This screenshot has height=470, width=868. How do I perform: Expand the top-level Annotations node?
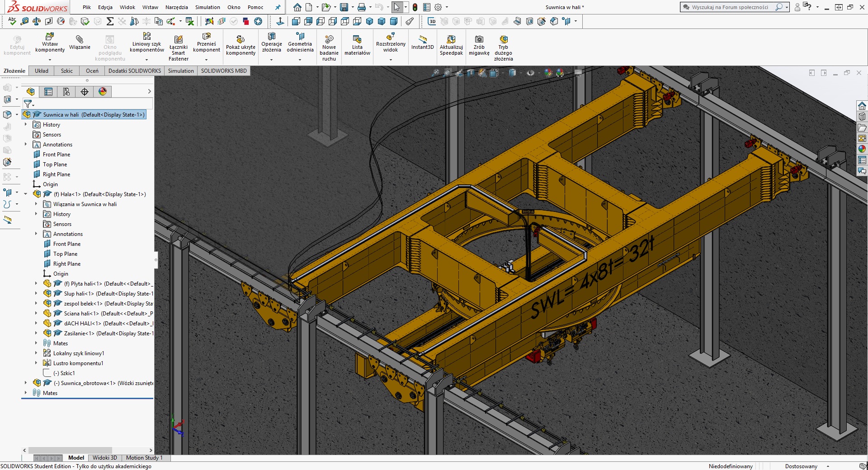(x=26, y=144)
